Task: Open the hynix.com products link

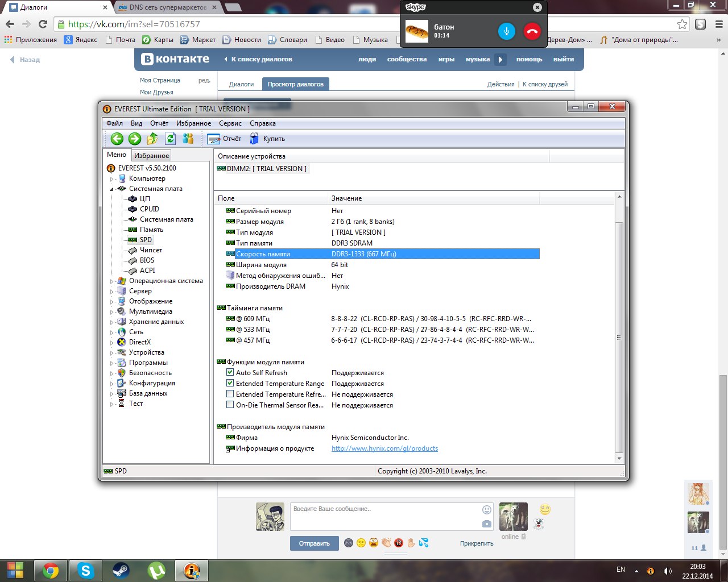Action: tap(384, 448)
